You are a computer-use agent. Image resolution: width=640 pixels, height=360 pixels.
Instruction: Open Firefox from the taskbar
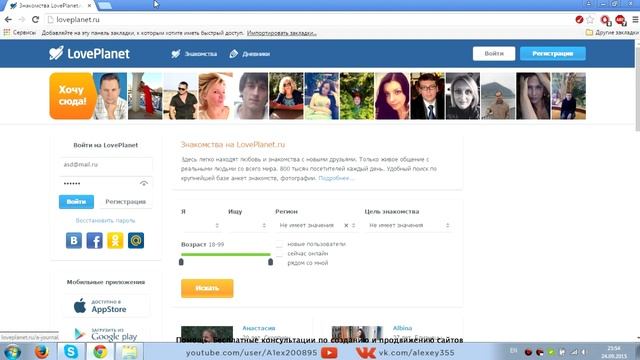click(x=42, y=352)
